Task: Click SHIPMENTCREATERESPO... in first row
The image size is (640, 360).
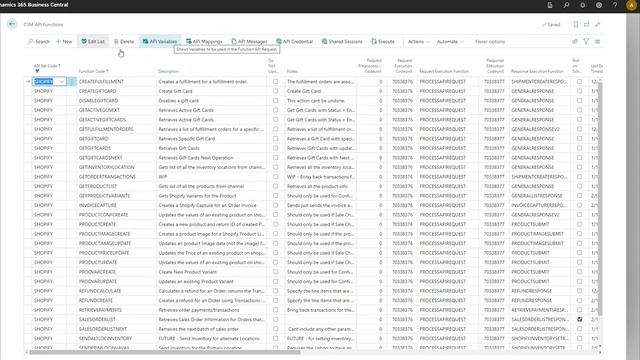Action: point(539,82)
